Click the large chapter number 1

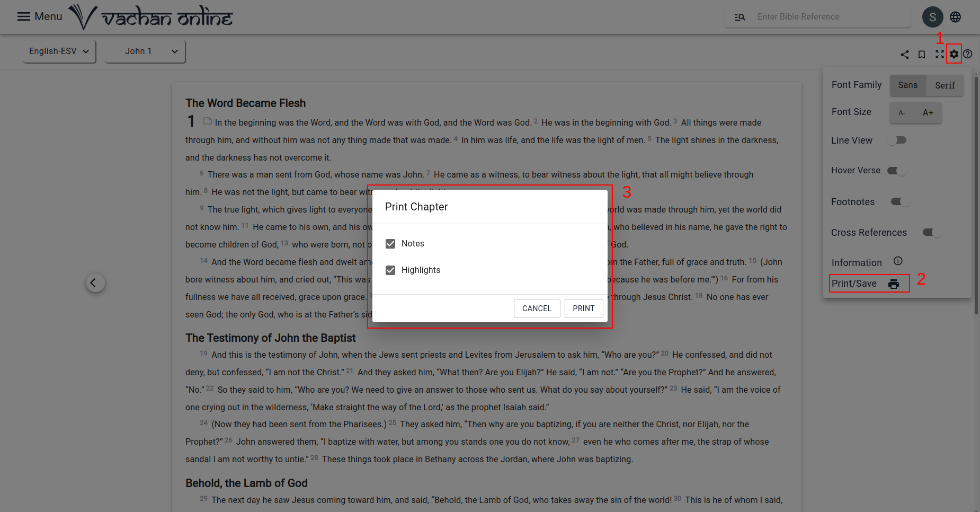[191, 121]
